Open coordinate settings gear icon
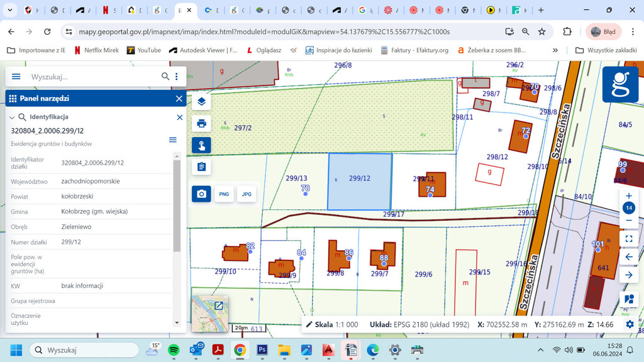 point(630,324)
